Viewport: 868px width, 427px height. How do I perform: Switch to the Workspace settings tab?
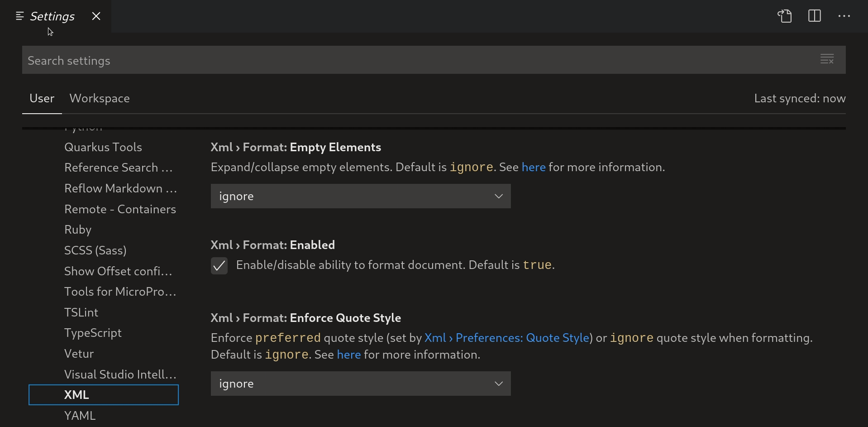point(100,98)
